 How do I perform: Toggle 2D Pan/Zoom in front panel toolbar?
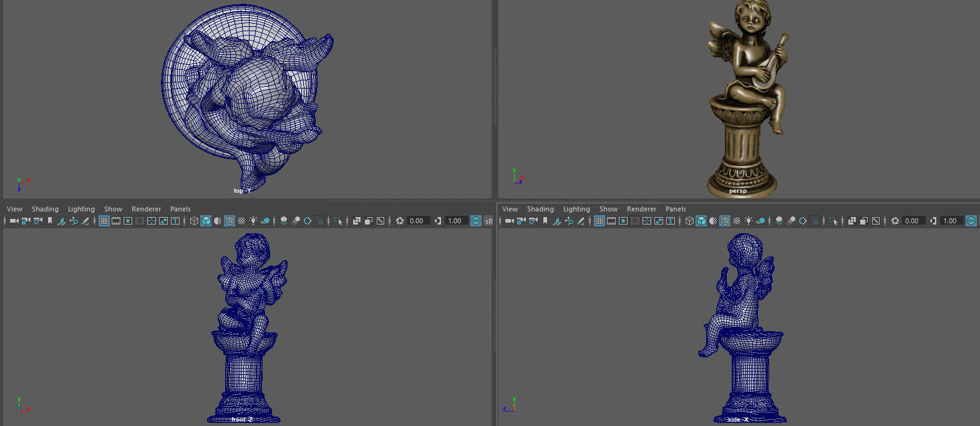pyautogui.click(x=74, y=221)
